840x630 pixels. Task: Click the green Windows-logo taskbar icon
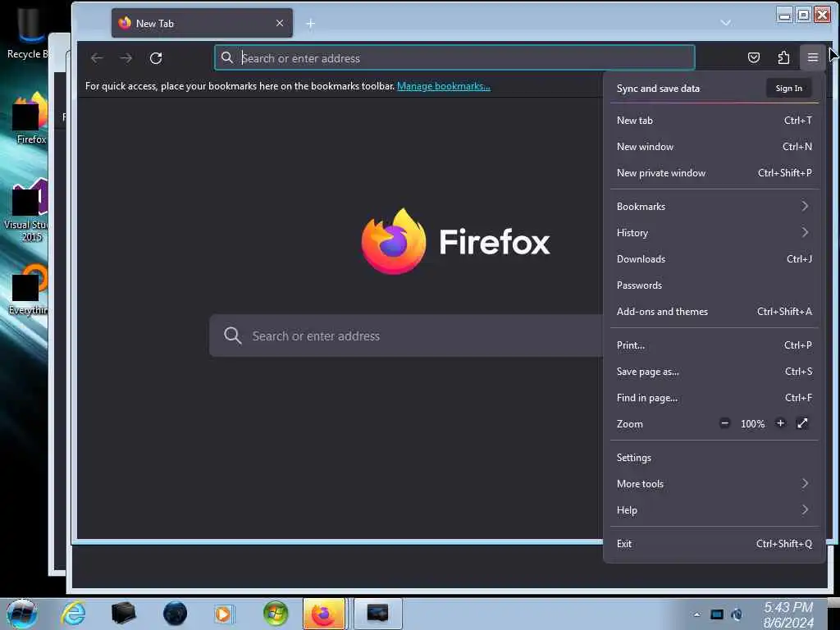click(276, 614)
